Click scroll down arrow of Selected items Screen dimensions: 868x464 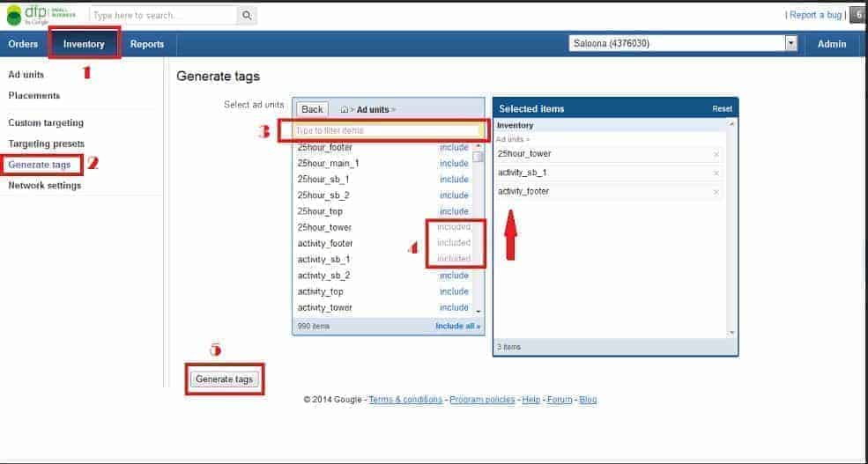point(731,333)
